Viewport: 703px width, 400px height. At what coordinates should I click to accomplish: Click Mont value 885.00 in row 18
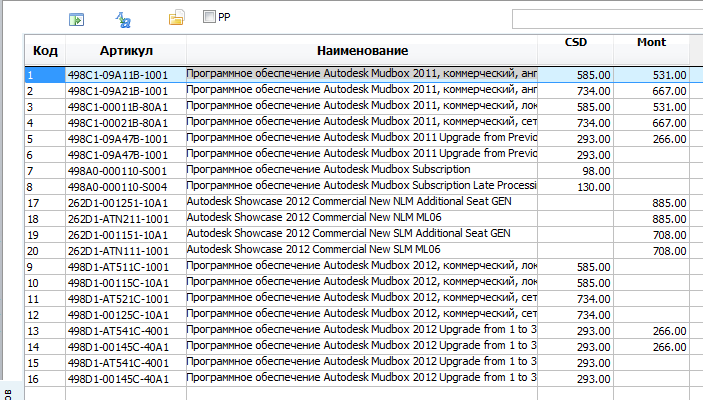tap(669, 219)
